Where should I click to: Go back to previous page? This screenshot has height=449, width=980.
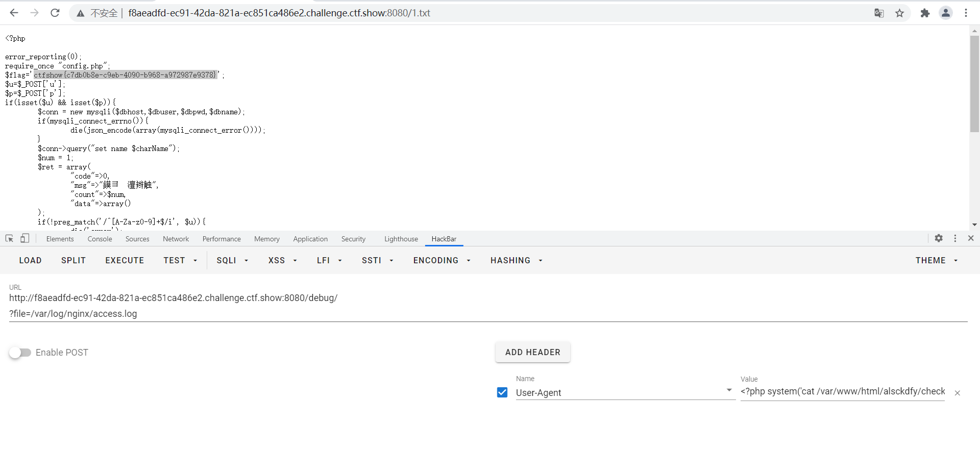tap(14, 13)
